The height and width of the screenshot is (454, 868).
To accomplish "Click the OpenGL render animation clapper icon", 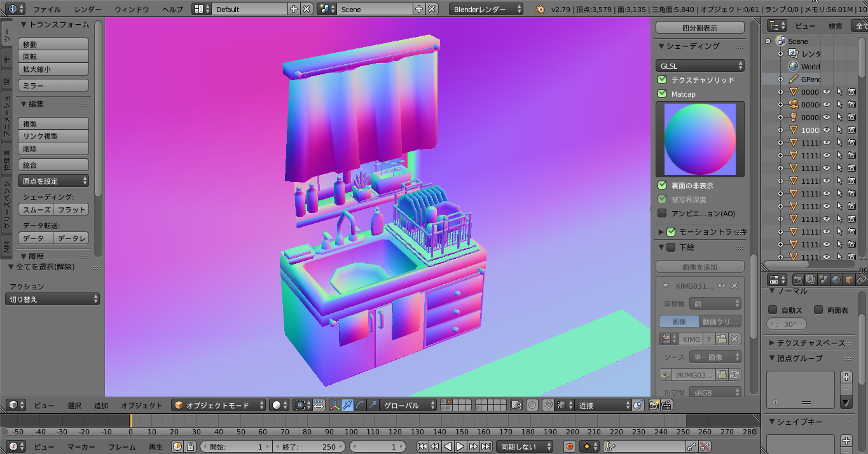I will 666,405.
